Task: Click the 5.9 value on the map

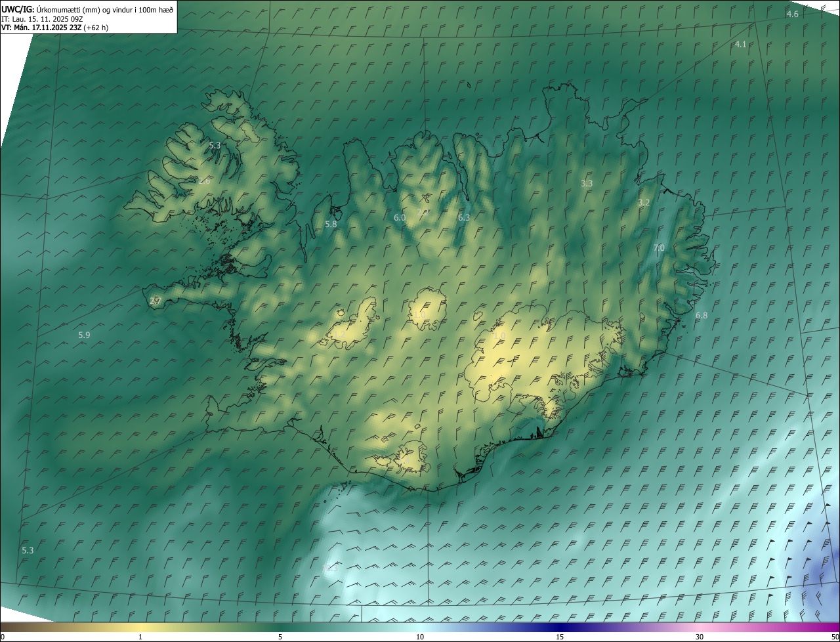Action: pos(84,335)
